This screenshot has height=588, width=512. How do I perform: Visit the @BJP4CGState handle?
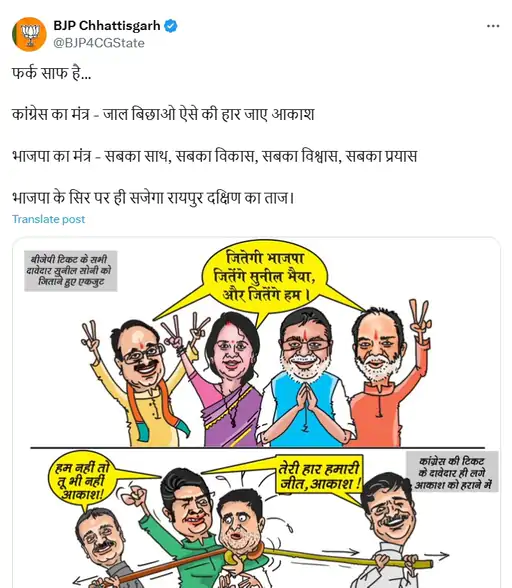click(99, 43)
